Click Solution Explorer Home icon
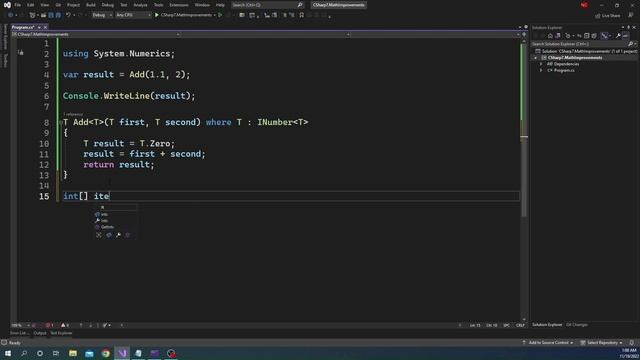 click(550, 36)
